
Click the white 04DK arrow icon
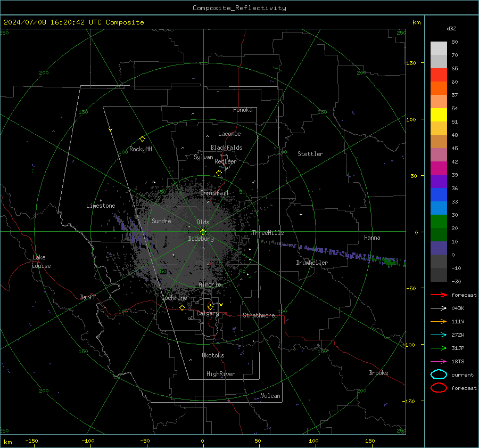[439, 308]
